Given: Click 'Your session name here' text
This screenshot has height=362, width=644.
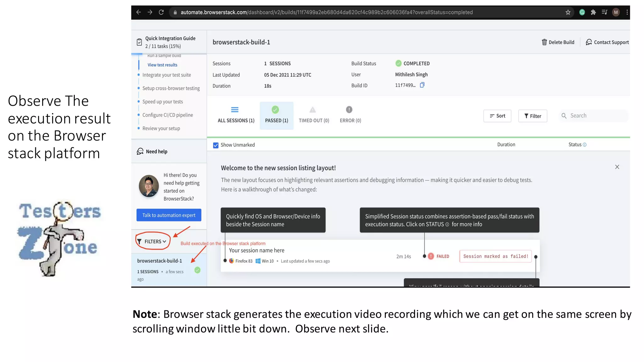Looking at the screenshot, I should click(257, 250).
